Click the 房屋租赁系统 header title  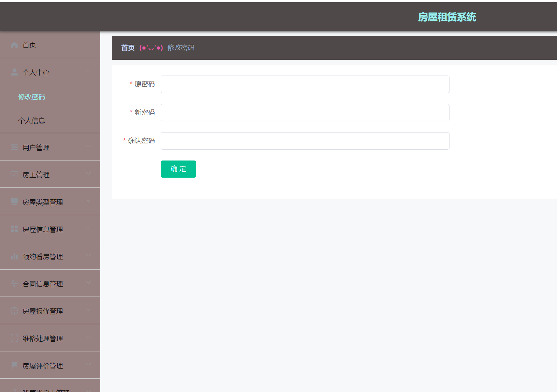pyautogui.click(x=447, y=17)
